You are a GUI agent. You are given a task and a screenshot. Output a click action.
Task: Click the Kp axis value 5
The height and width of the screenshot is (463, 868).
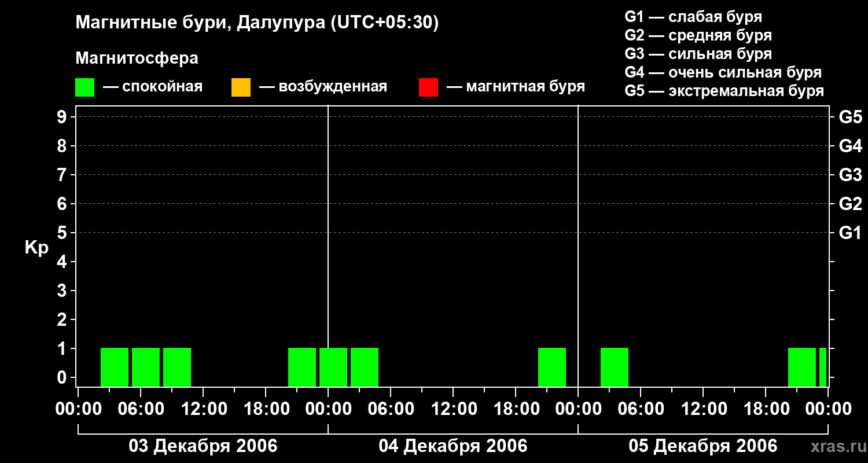coord(63,233)
